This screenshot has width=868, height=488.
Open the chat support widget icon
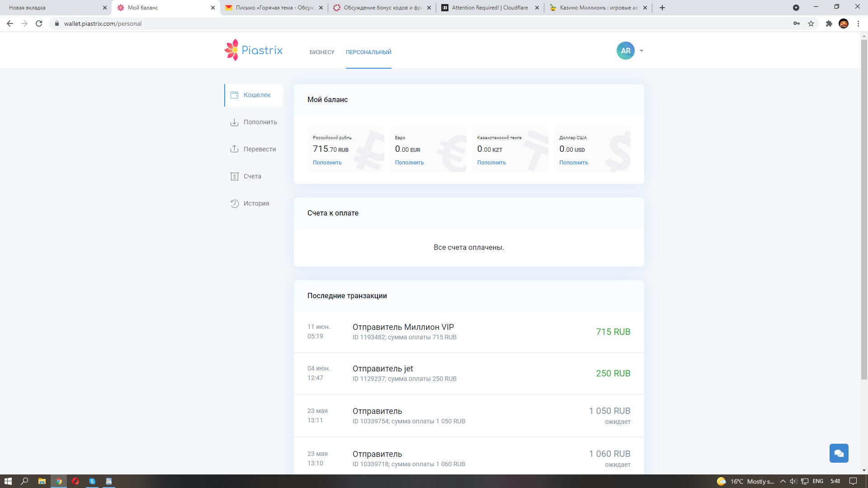tap(839, 453)
